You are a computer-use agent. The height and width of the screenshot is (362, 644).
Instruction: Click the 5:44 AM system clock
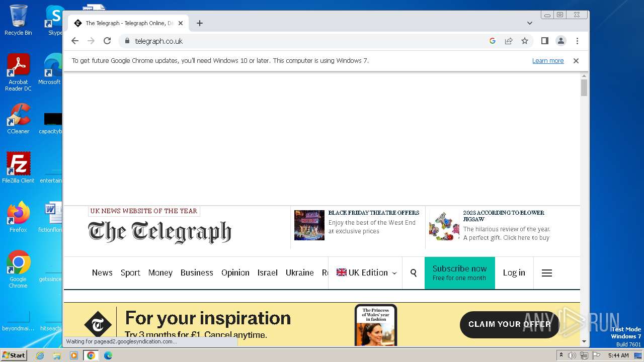618,355
